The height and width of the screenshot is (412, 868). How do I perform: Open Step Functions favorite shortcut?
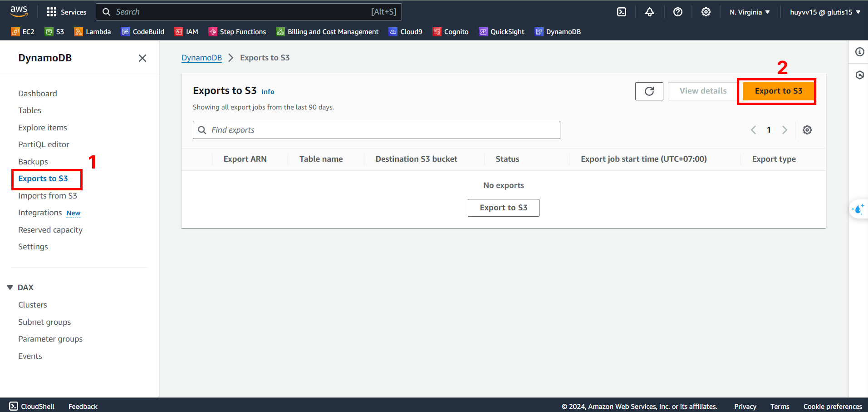click(x=237, y=32)
